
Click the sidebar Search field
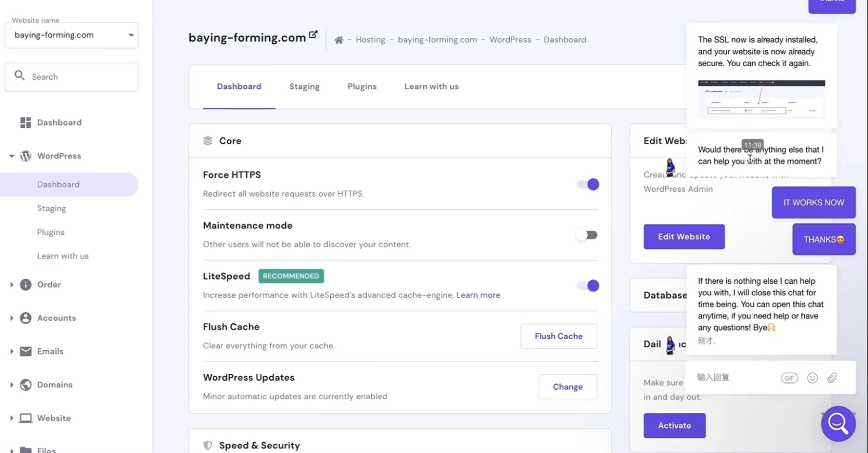(x=72, y=77)
